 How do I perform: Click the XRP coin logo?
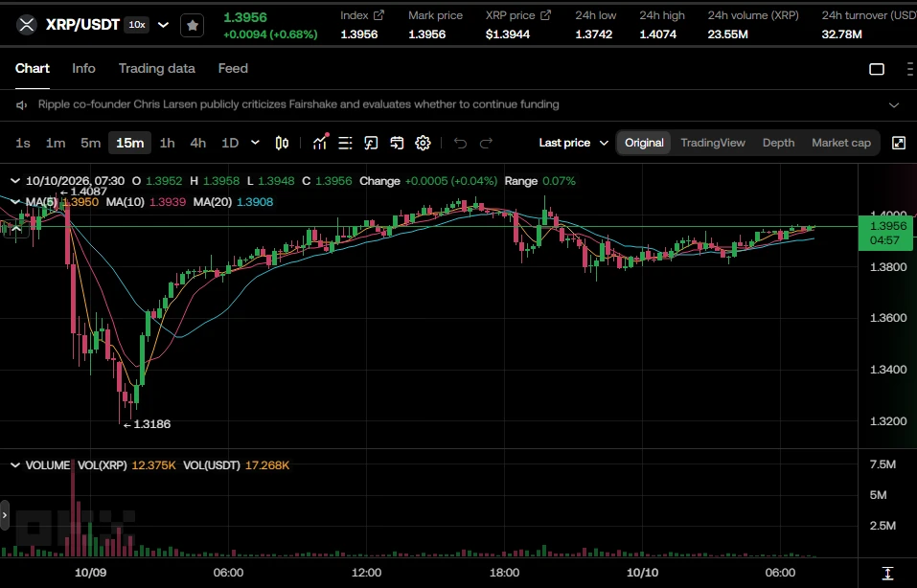coord(26,25)
